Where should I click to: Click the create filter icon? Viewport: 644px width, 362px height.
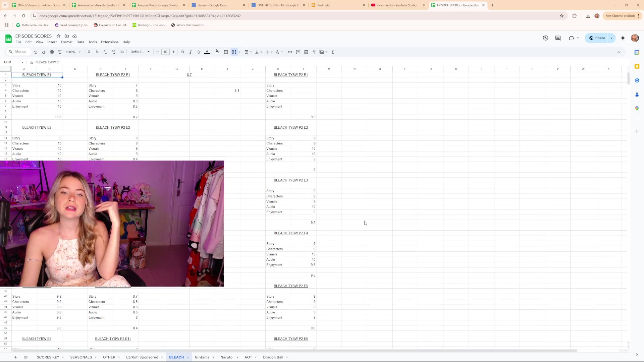tap(314, 52)
